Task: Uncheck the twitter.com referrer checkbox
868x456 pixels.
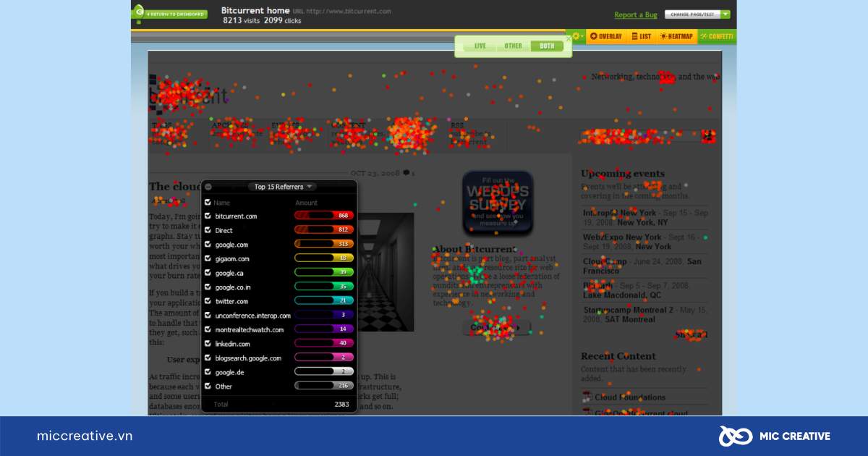Action: [x=208, y=301]
